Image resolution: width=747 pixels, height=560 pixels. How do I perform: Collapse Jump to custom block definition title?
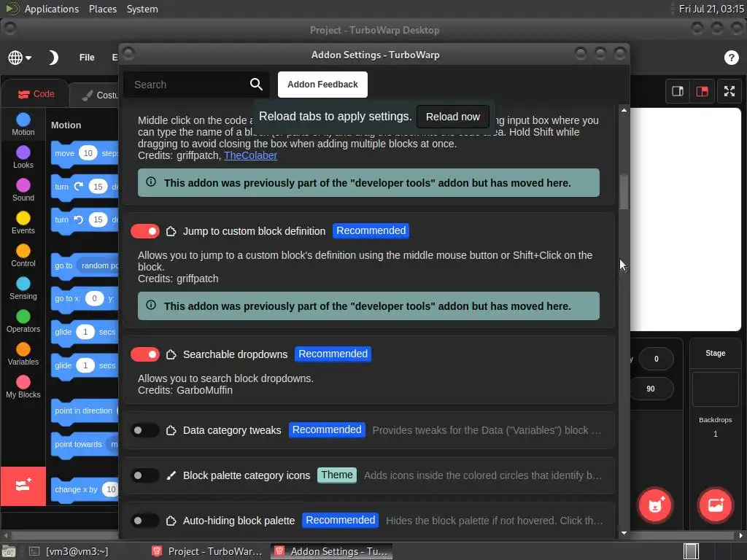tap(254, 231)
